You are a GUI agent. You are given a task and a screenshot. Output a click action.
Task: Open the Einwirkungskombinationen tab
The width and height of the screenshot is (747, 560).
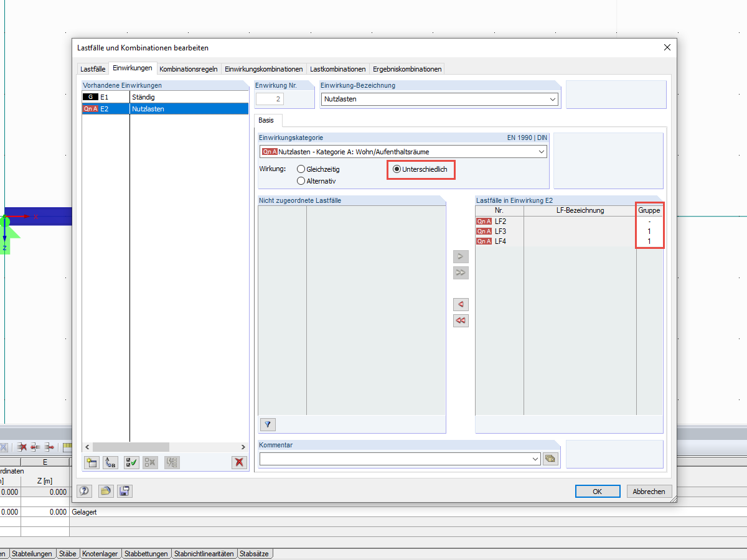pyautogui.click(x=264, y=69)
